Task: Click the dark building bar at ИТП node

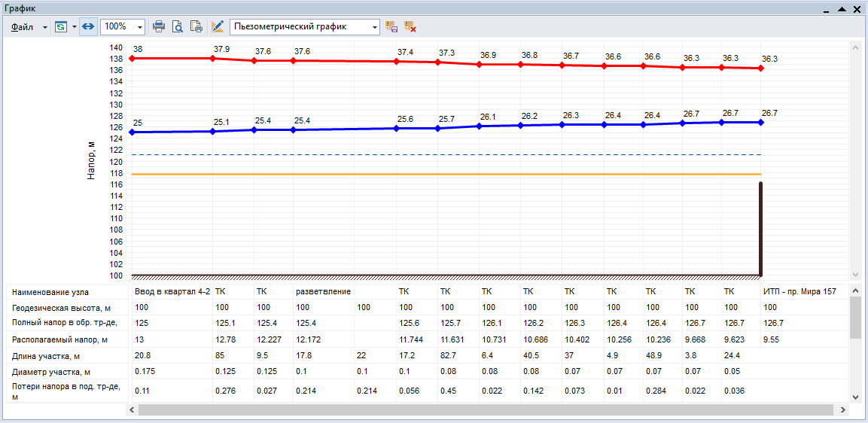Action: coord(761,228)
